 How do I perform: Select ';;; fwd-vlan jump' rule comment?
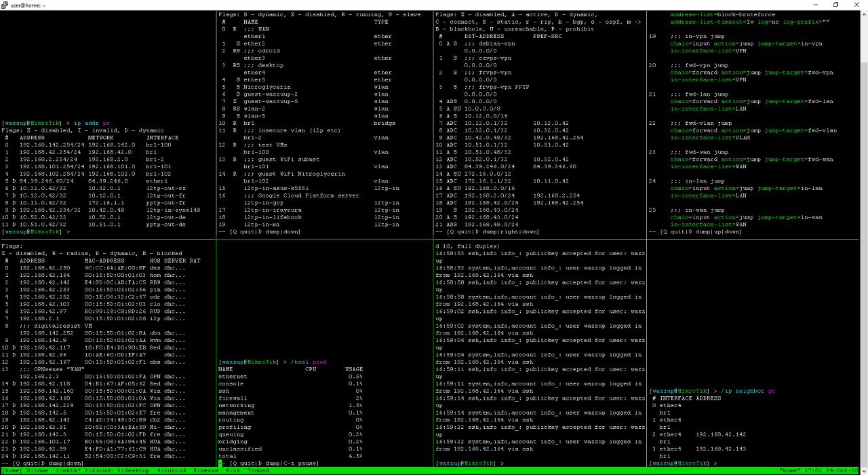tap(701, 123)
